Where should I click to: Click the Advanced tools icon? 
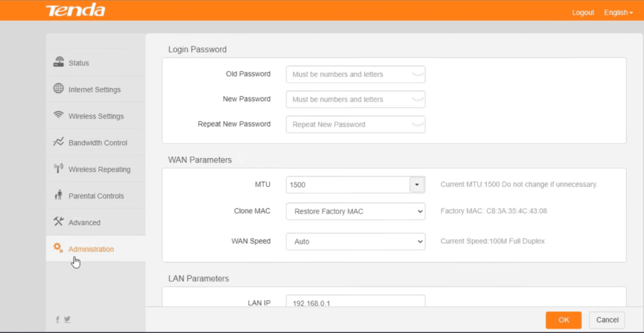58,222
